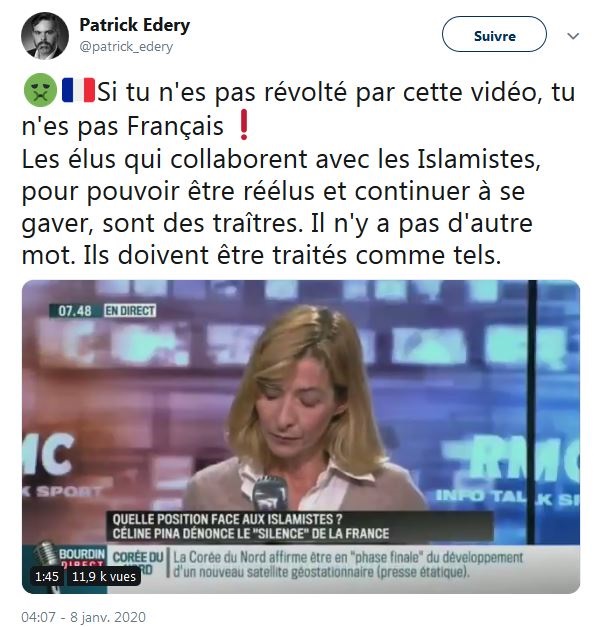Click the tweet text about élus and Islamistes
Image resolution: width=609 pixels, height=627 pixels.
(281, 207)
